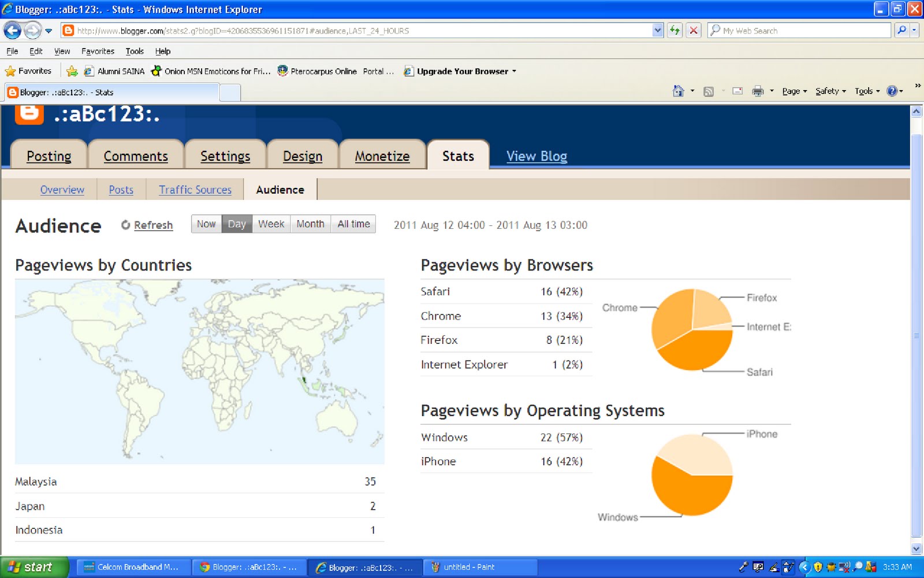Click the browser Forward arrow button
Viewport: 924px width, 578px height.
(33, 30)
